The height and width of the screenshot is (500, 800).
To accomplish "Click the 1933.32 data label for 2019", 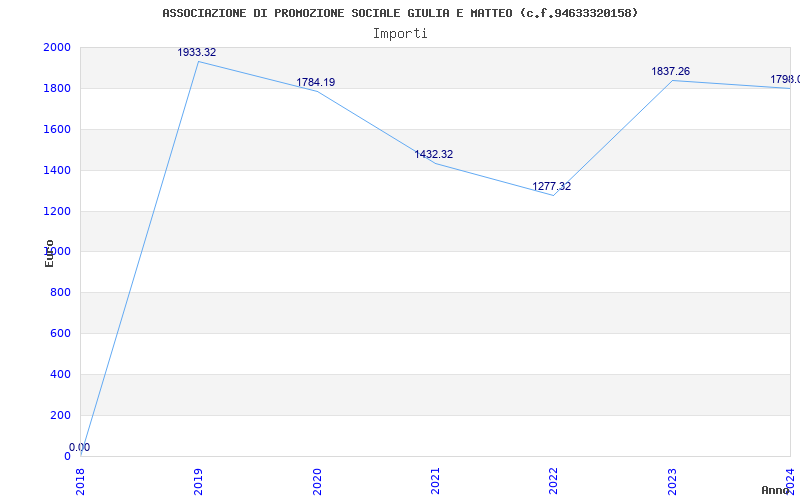I will 196,53.
